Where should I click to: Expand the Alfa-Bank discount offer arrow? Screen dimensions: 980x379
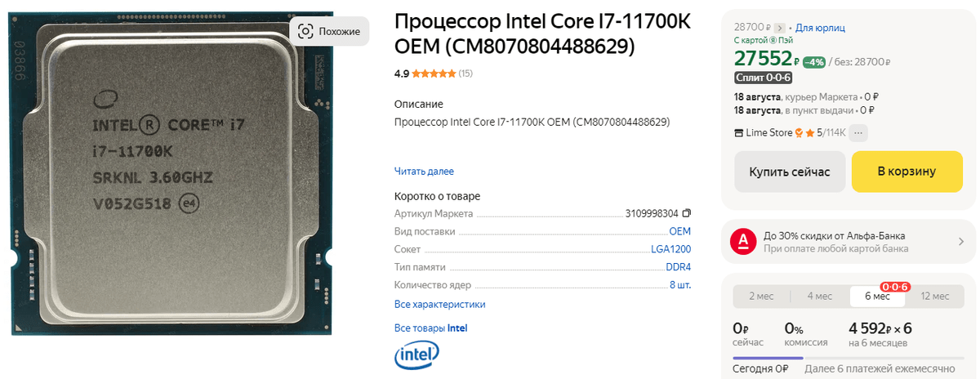pyautogui.click(x=961, y=242)
